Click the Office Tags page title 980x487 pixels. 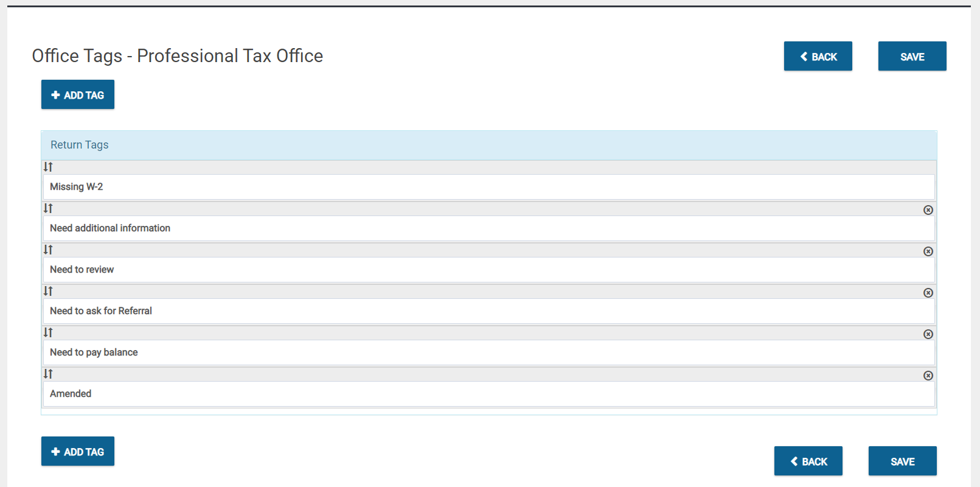tap(177, 55)
